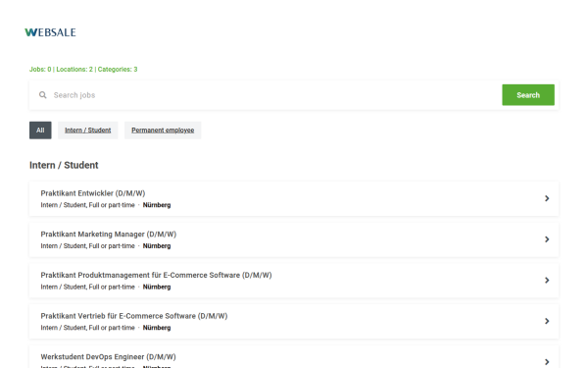Click the Jobs, Locations, Categories summary text
This screenshot has width=588, height=368.
(83, 69)
